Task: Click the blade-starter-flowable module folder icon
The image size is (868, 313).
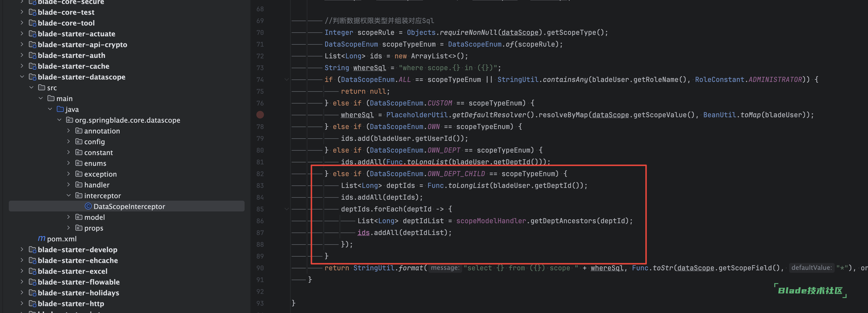Action: point(32,282)
